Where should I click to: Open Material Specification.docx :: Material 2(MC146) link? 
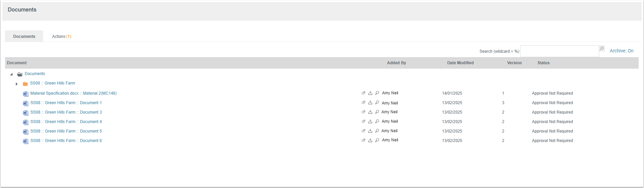point(73,93)
